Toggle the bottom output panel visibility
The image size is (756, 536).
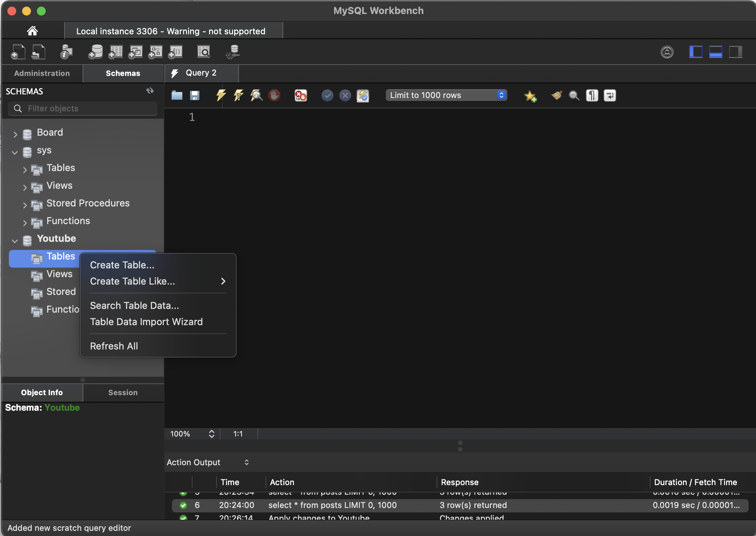715,52
